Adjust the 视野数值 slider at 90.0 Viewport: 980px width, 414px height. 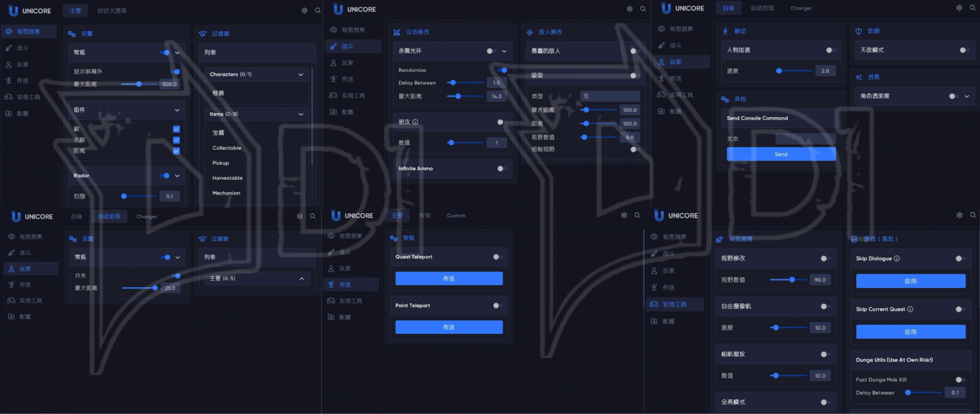click(x=792, y=280)
